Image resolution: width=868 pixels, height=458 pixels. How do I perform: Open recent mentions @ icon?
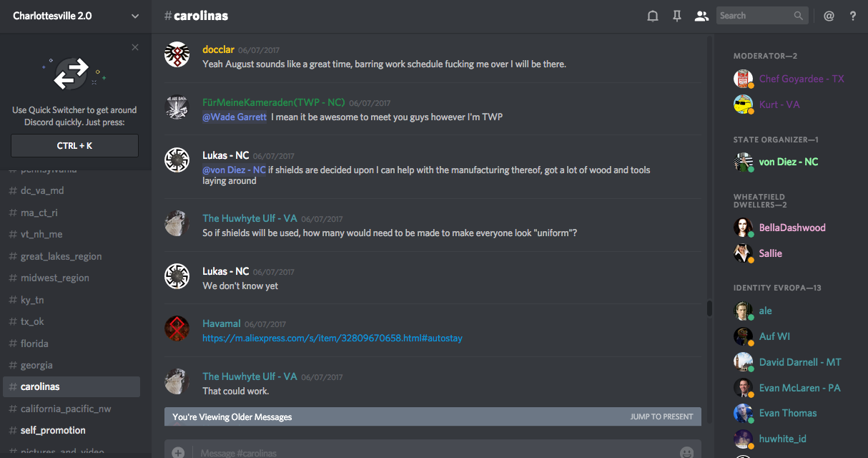829,16
